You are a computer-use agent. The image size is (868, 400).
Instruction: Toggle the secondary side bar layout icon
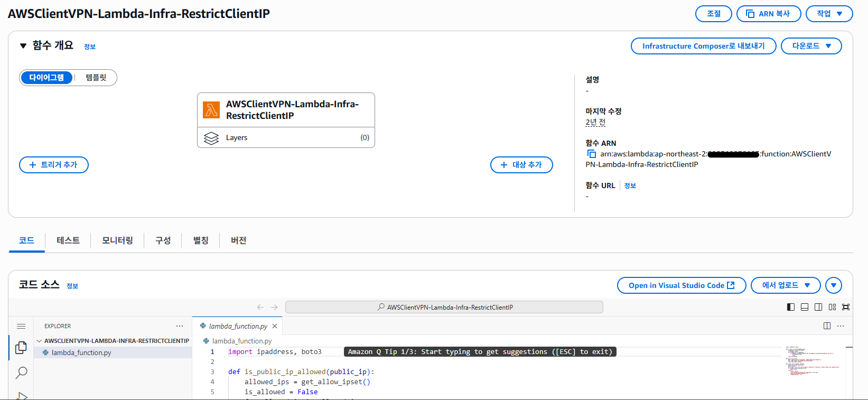pyautogui.click(x=818, y=307)
